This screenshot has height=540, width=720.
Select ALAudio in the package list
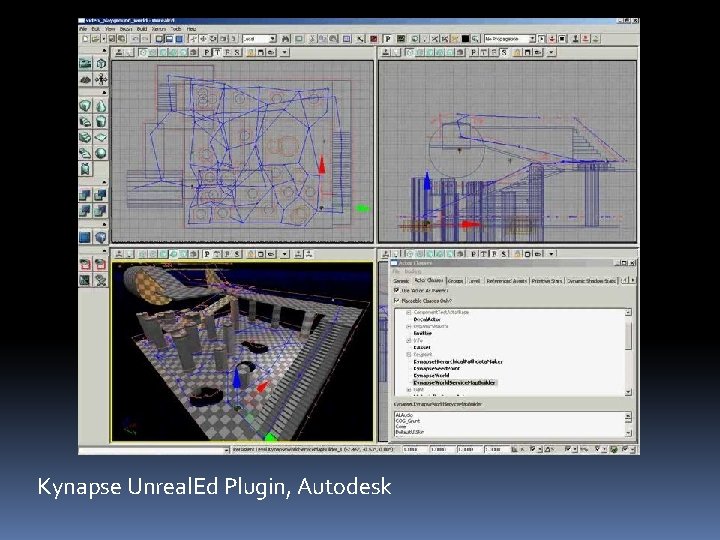(x=405, y=415)
